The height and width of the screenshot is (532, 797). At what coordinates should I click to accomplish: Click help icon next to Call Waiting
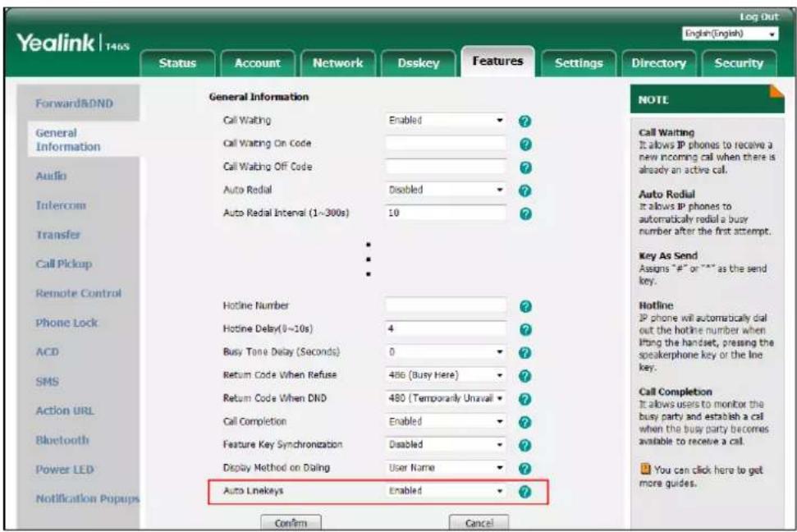(x=525, y=121)
